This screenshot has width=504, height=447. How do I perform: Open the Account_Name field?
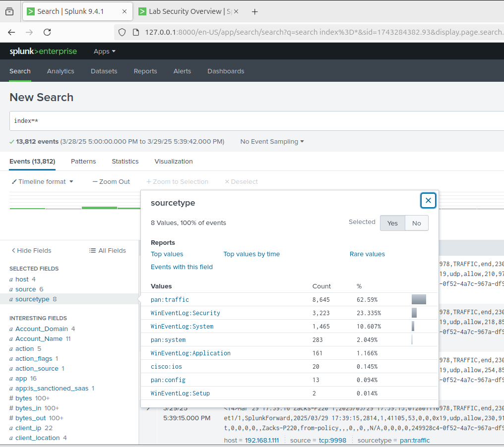pyautogui.click(x=39, y=339)
